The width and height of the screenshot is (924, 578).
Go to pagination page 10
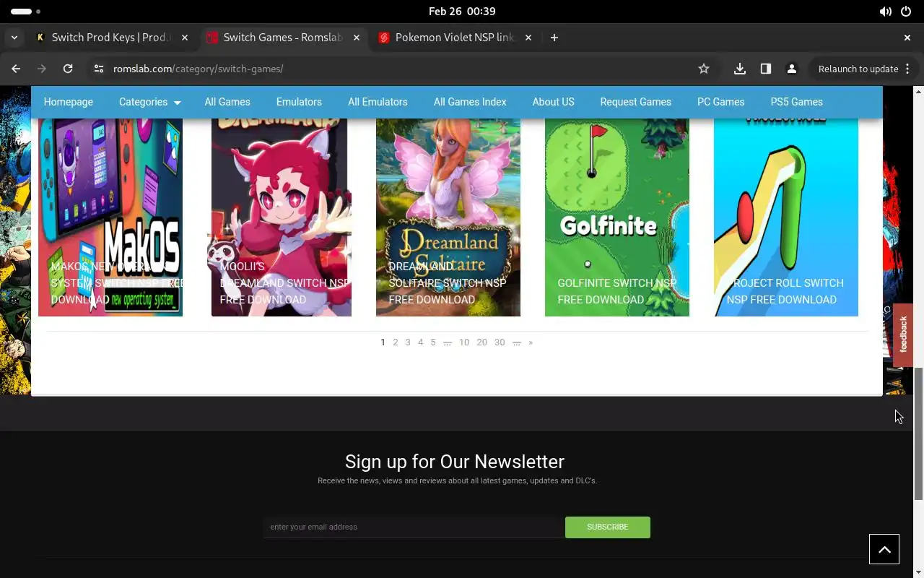pyautogui.click(x=464, y=342)
